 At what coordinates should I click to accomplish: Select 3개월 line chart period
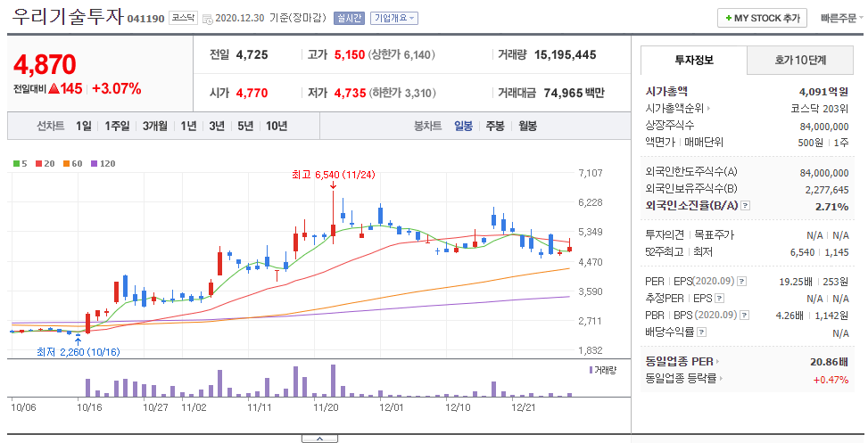click(x=154, y=126)
